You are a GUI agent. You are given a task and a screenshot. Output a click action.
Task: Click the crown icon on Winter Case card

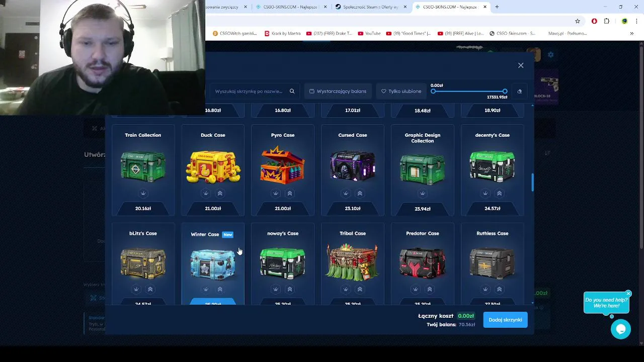coord(206,289)
